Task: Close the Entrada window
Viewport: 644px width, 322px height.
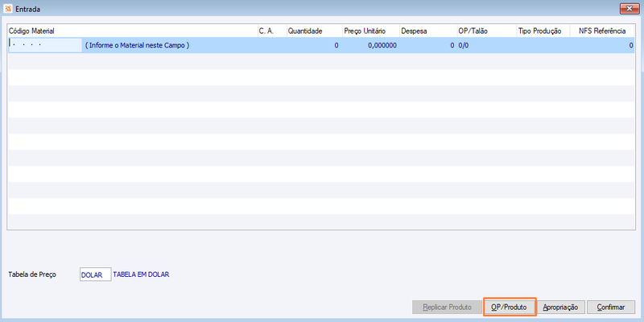Action: click(629, 8)
